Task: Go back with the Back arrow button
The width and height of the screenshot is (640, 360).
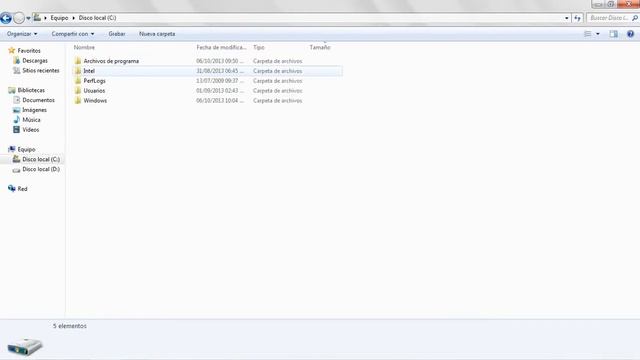Action: [x=6, y=18]
